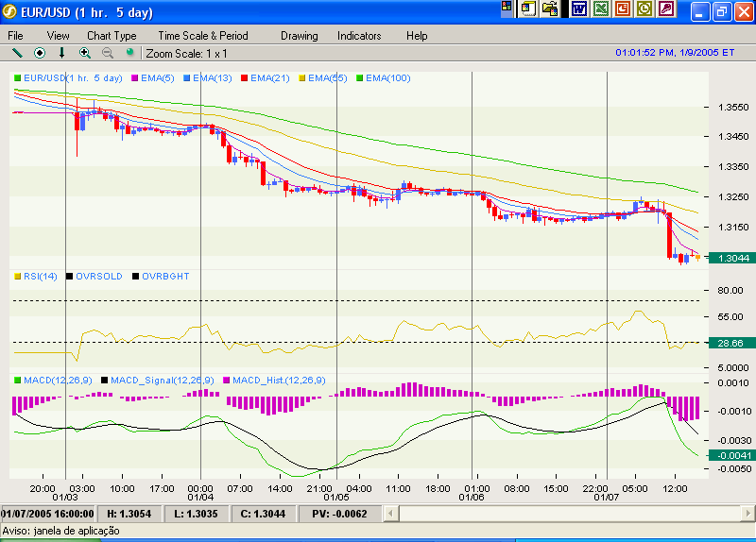Click the red EMA(21) legend color square
Screen dimensions: 756x542
(x=244, y=78)
